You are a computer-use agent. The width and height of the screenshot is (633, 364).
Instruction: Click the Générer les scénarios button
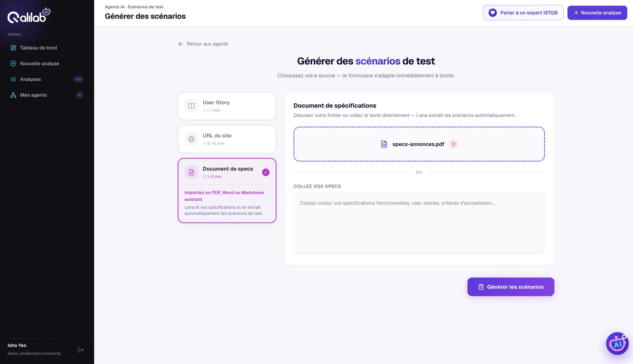511,287
